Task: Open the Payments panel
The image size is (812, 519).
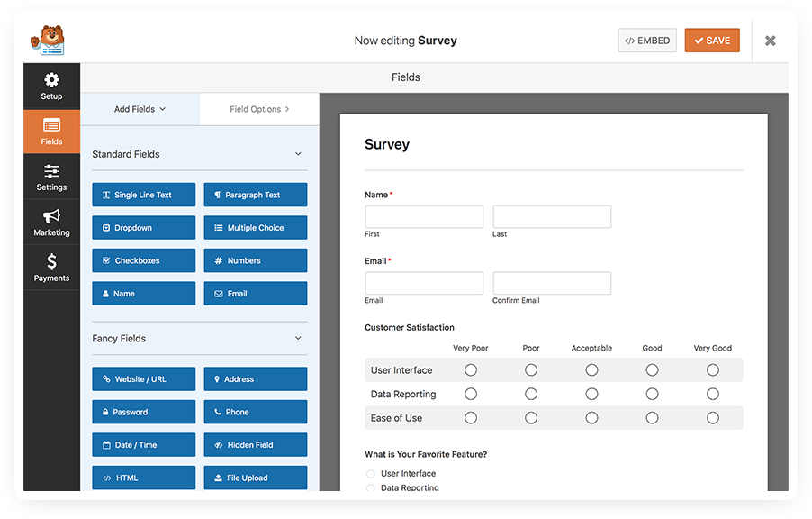Action: [51, 267]
